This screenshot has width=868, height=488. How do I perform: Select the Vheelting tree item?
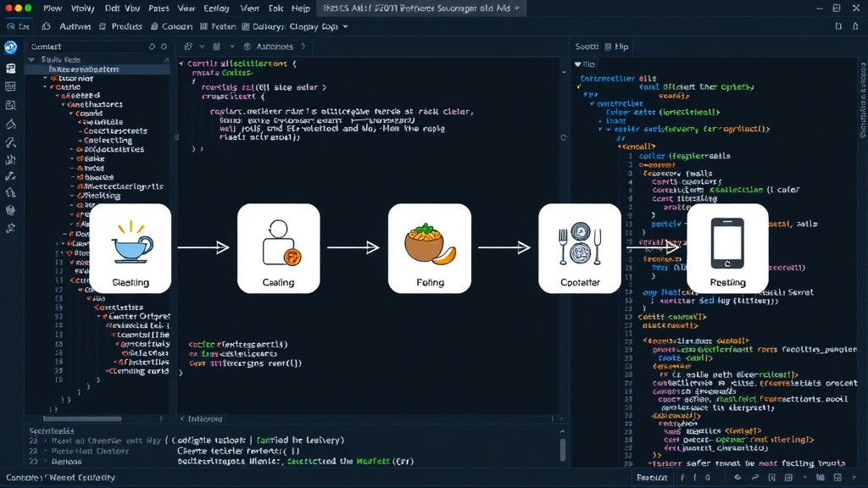point(102,196)
